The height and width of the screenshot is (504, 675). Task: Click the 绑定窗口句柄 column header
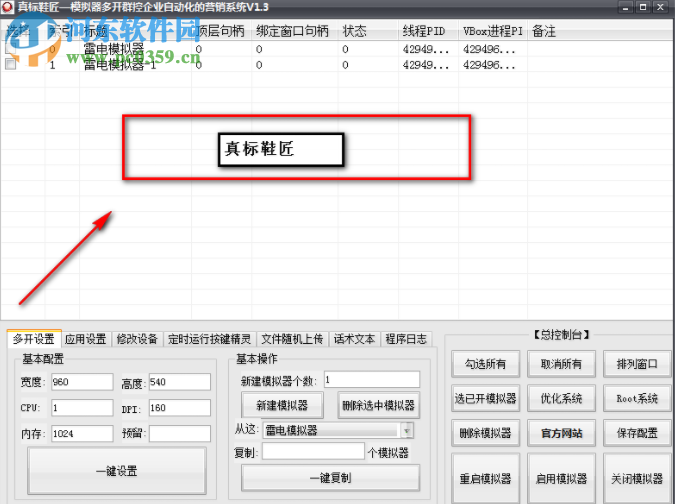[x=295, y=31]
